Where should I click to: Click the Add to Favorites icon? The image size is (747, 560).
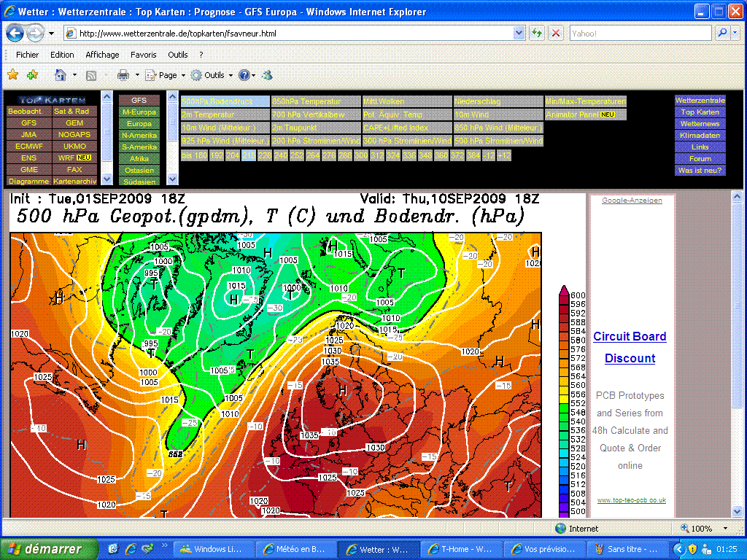(32, 75)
